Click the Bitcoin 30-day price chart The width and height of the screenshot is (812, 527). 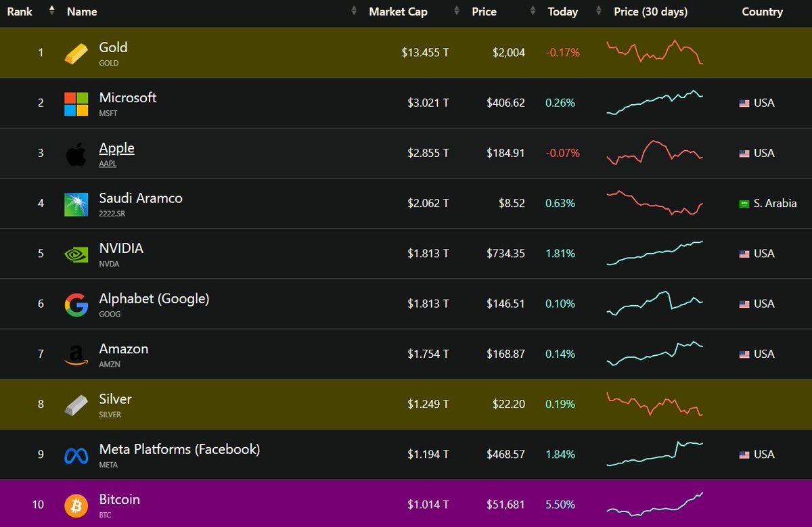point(655,504)
